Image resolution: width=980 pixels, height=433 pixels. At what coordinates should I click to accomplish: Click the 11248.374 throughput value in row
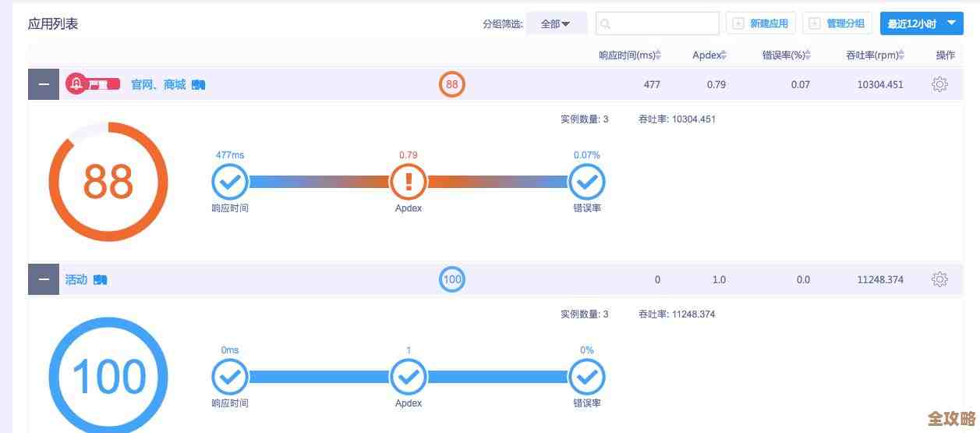pos(880,279)
